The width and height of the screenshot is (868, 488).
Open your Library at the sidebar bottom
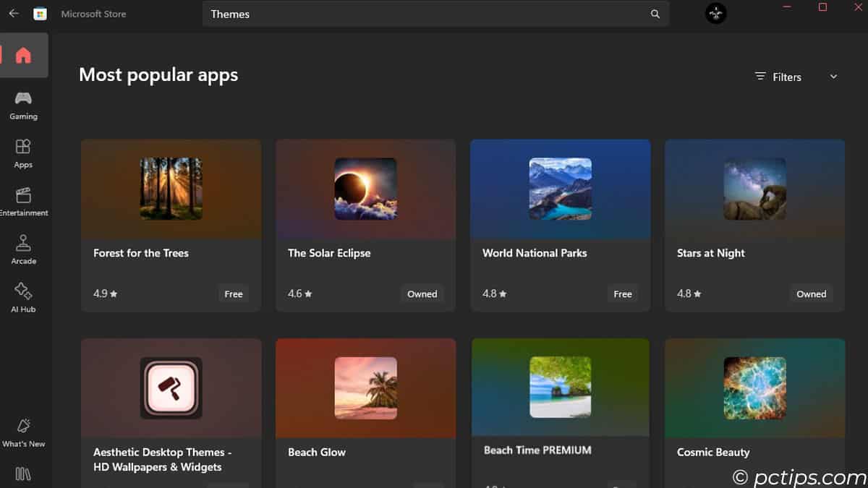(24, 474)
